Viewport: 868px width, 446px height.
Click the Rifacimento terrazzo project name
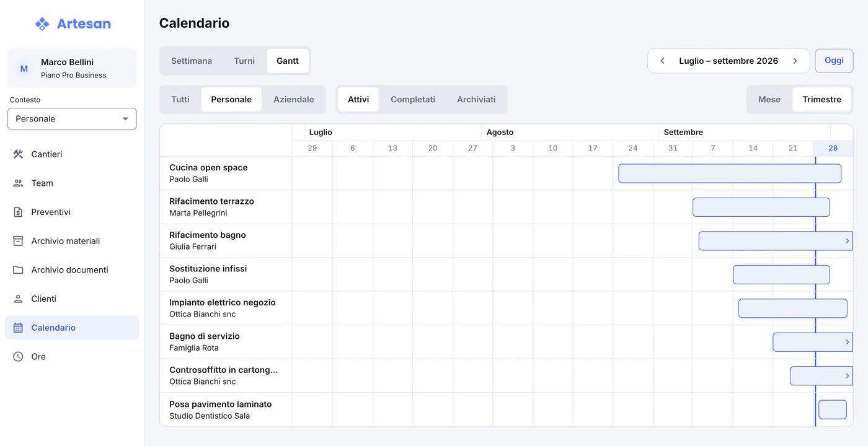(211, 201)
